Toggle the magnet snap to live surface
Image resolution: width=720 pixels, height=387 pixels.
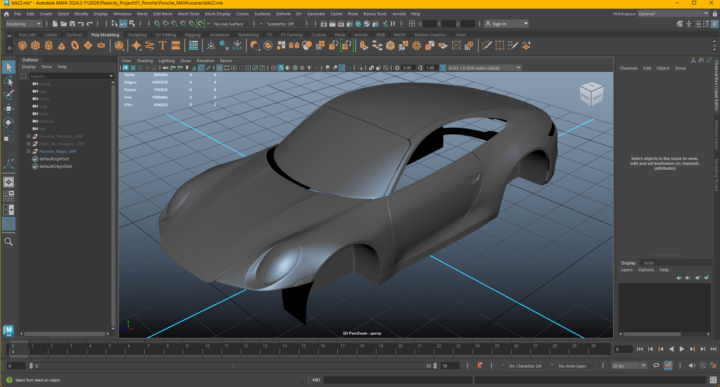201,24
